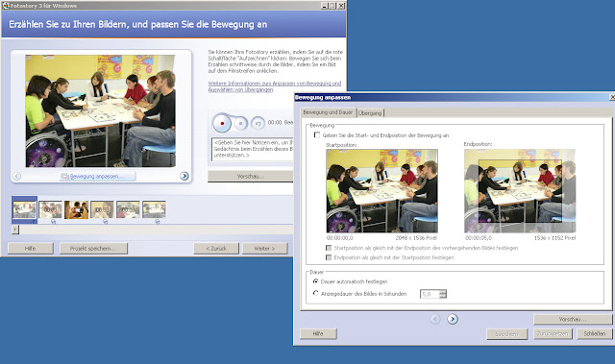
Task: Click the filmstrip scrollbar left arrow
Action: click(x=15, y=230)
